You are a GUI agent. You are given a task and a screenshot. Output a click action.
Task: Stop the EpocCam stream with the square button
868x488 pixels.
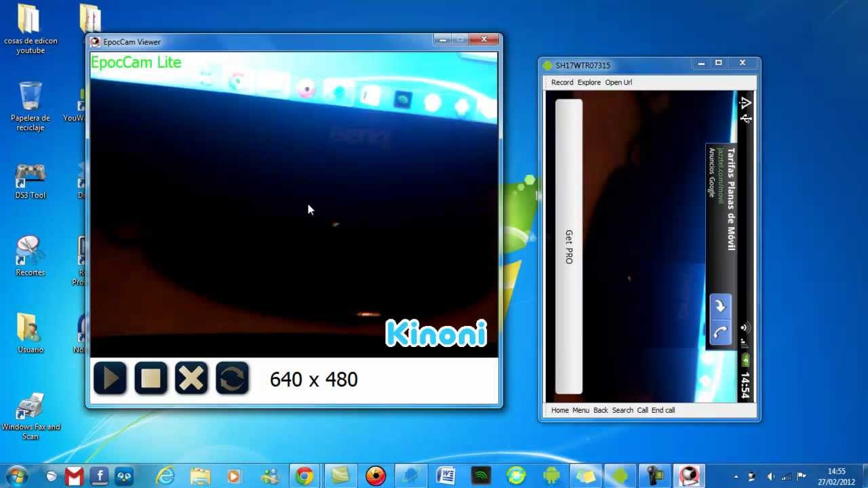pyautogui.click(x=151, y=378)
